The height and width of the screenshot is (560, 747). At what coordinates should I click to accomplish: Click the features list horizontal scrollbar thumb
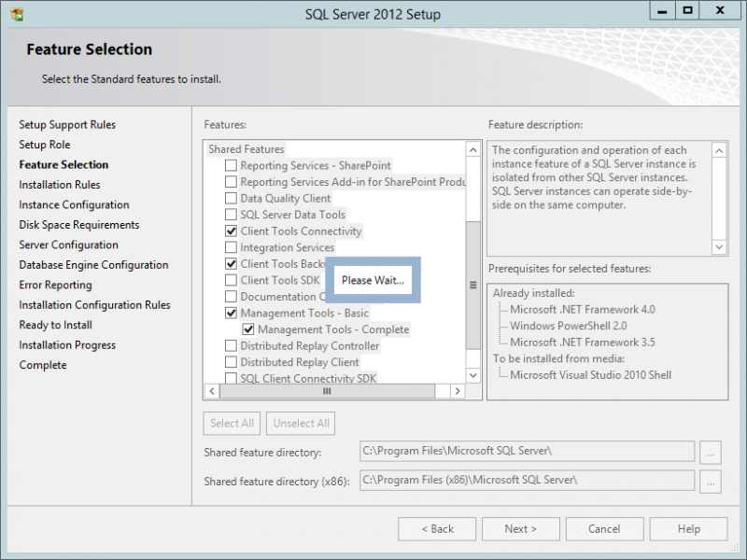pyautogui.click(x=327, y=391)
